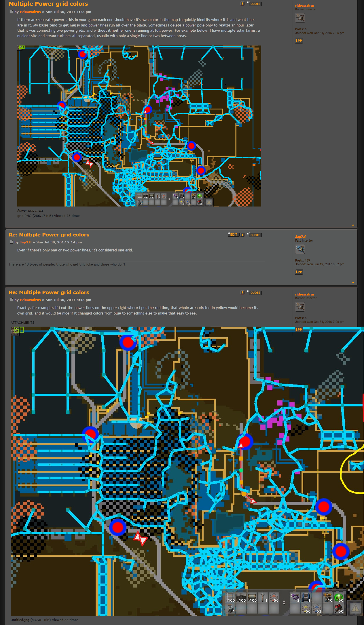
Task: Open rideawalrus profile name beside first post
Action: (x=305, y=5)
